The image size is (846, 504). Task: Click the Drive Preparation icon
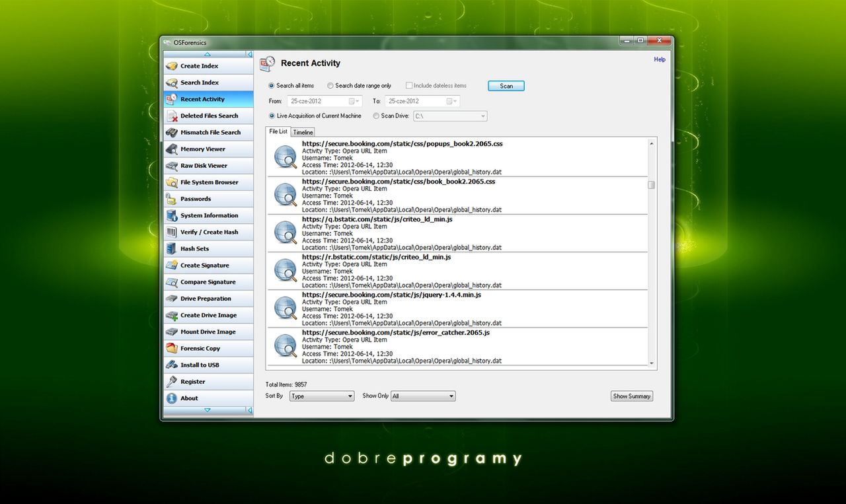(x=172, y=299)
